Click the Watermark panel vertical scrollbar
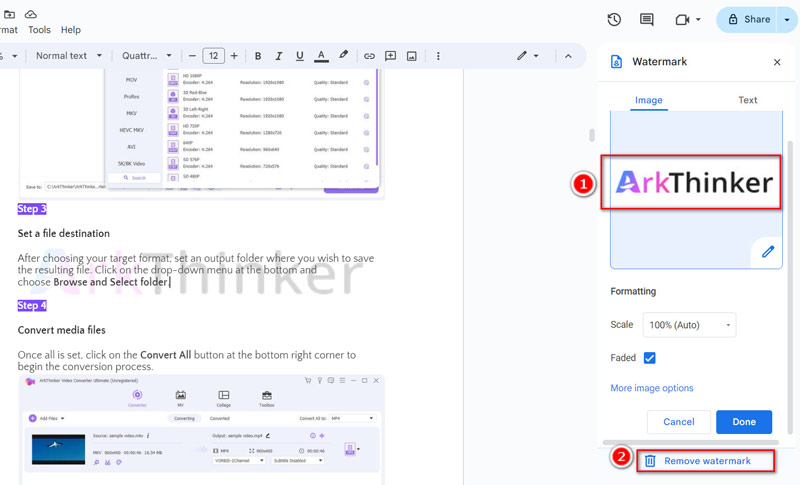The width and height of the screenshot is (800, 485). pos(790,286)
